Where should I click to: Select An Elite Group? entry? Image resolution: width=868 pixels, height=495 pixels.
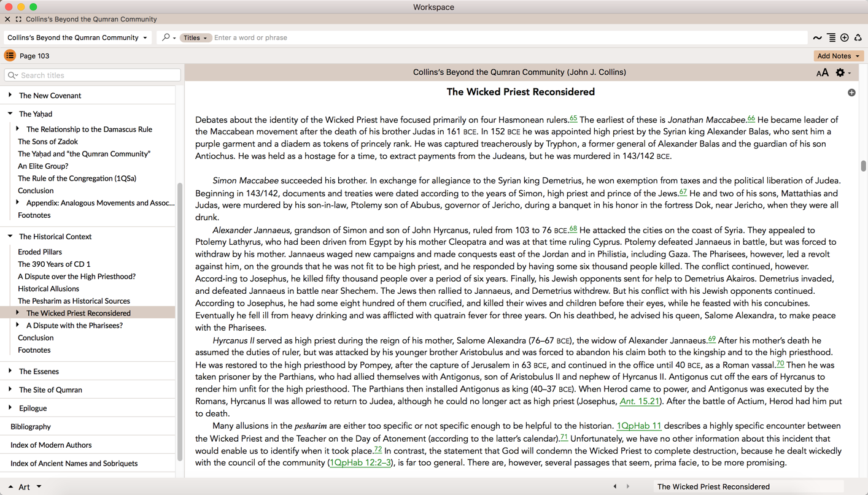point(43,166)
